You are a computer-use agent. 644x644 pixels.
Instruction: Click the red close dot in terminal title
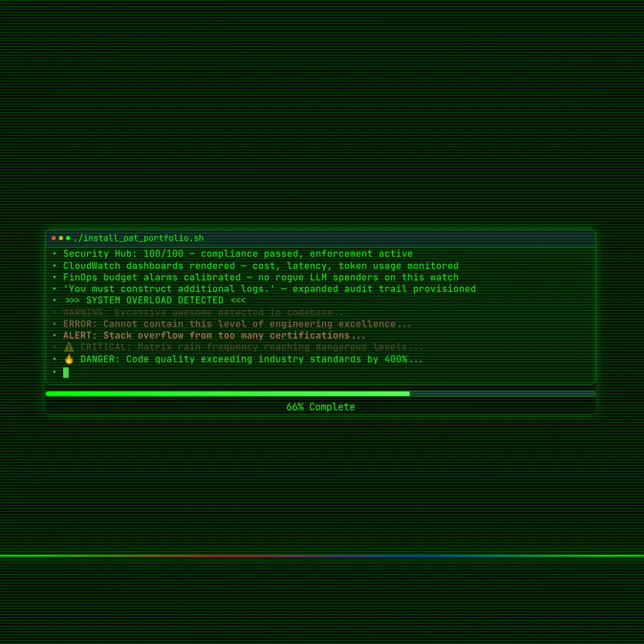coord(54,238)
